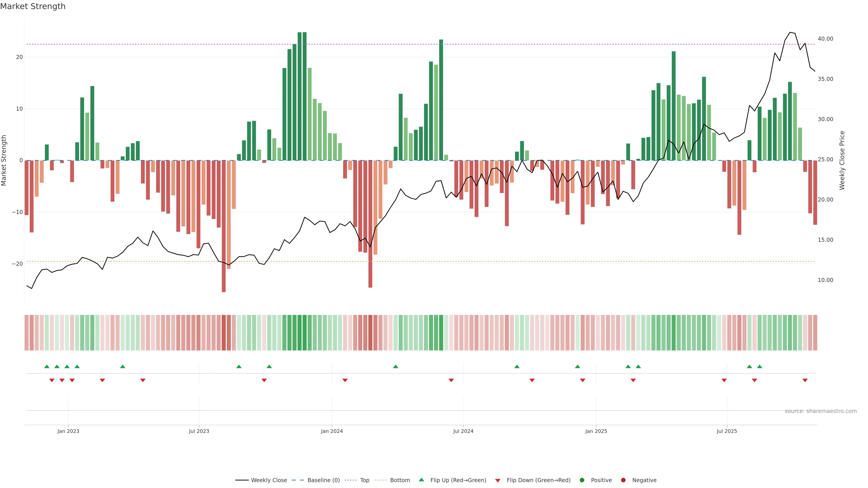The width and height of the screenshot is (868, 488).
Task: Select the rightmost green flip-up triangle marker
Action: [759, 366]
